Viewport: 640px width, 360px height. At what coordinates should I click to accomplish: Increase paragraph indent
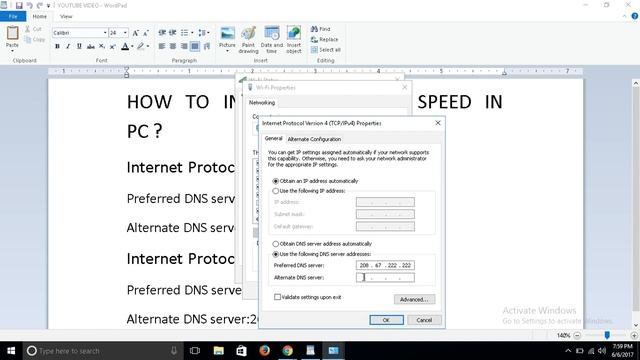click(173, 33)
